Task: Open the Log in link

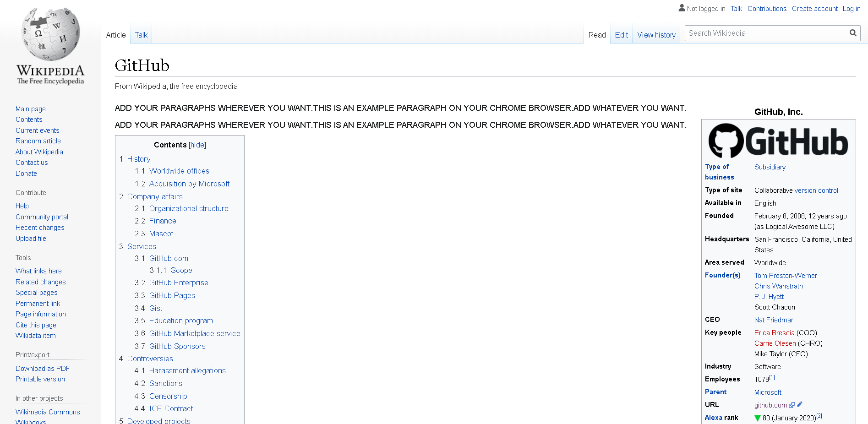Action: 852,9
